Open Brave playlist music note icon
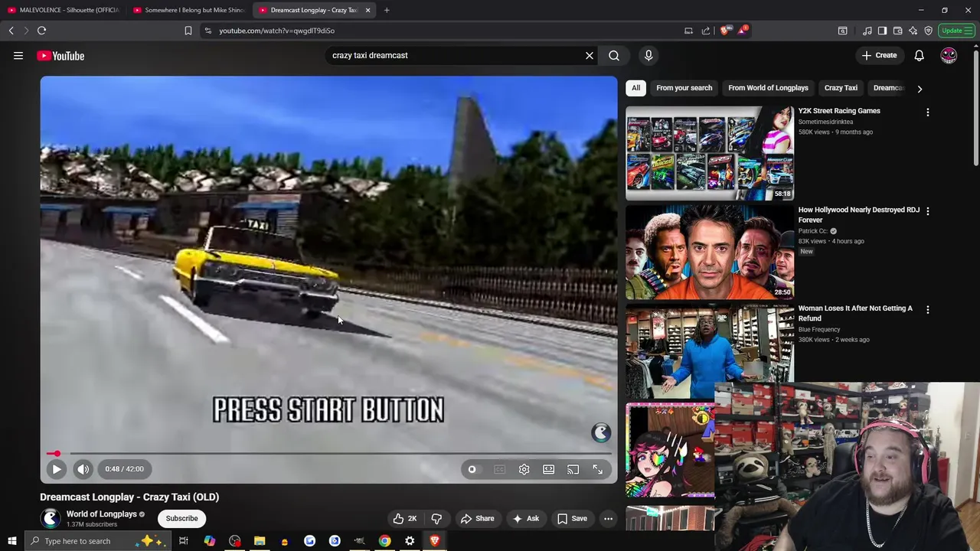This screenshot has height=551, width=980. tap(867, 31)
